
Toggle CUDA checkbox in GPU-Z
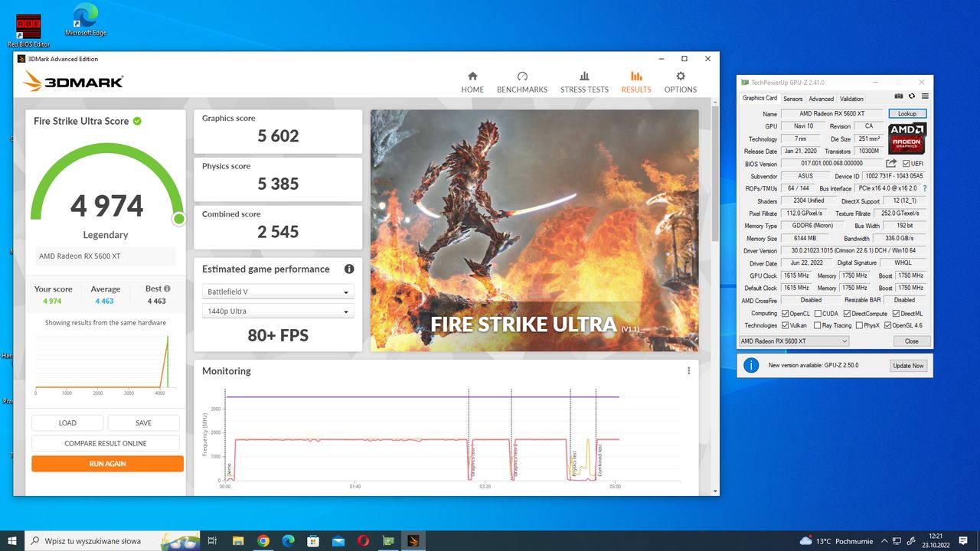pyautogui.click(x=818, y=313)
